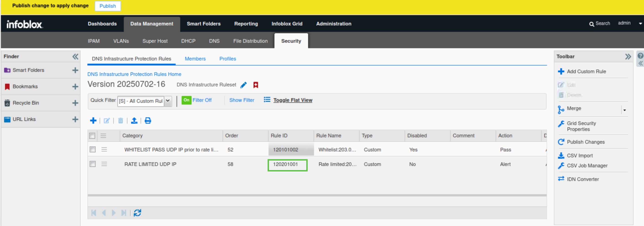The width and height of the screenshot is (644, 226).
Task: Switch to the Members tab
Action: coord(195,59)
